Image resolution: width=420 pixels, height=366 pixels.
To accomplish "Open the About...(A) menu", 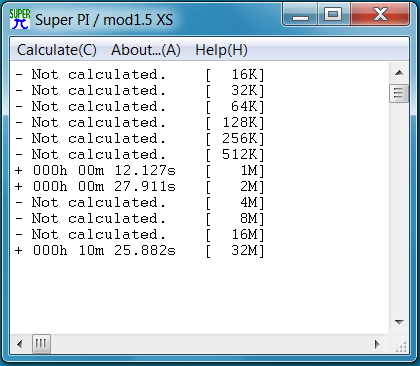I will 146,50.
